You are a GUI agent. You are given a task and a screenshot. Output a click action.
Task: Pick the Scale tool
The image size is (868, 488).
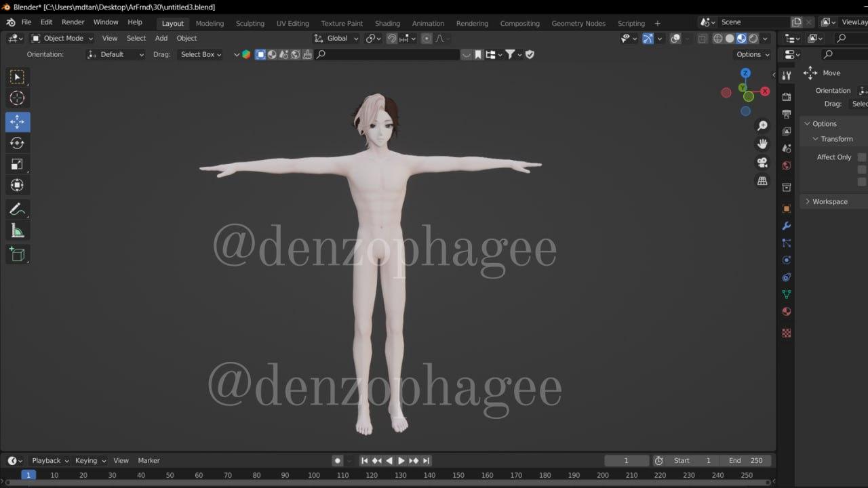point(18,164)
